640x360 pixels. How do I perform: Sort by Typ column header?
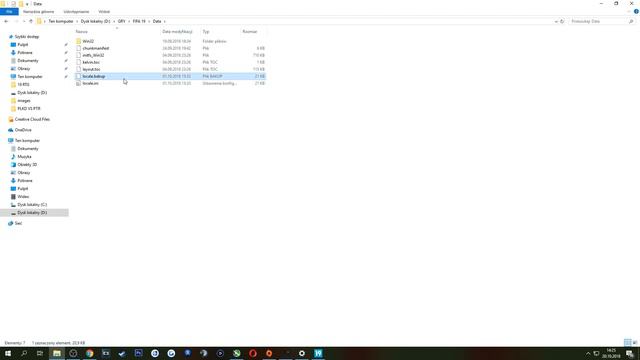(x=206, y=31)
